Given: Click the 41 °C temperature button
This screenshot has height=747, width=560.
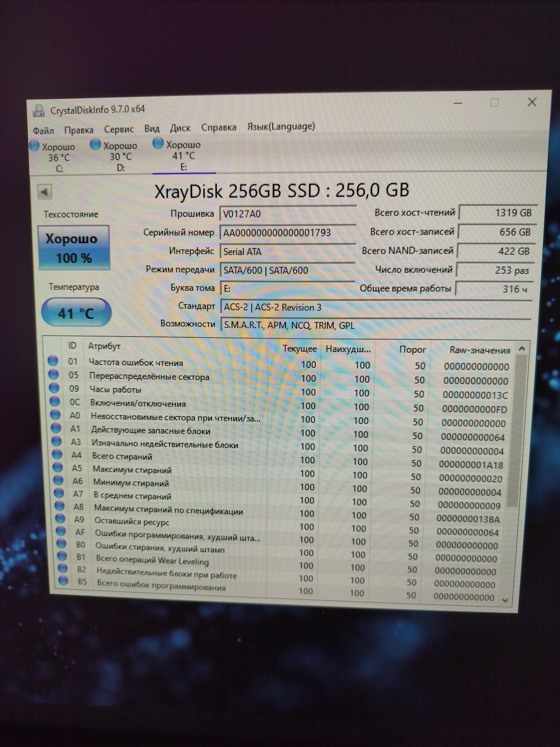Looking at the screenshot, I should click(76, 313).
